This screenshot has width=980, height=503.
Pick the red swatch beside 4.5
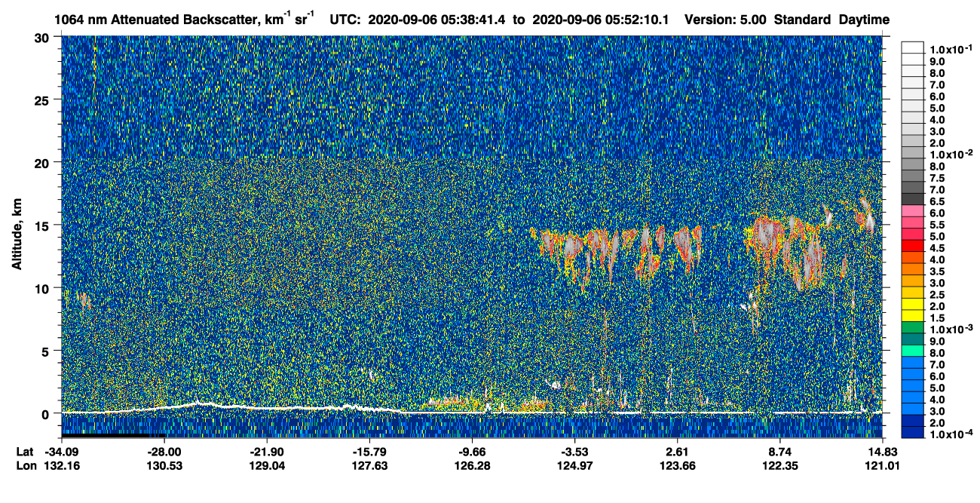click(912, 246)
